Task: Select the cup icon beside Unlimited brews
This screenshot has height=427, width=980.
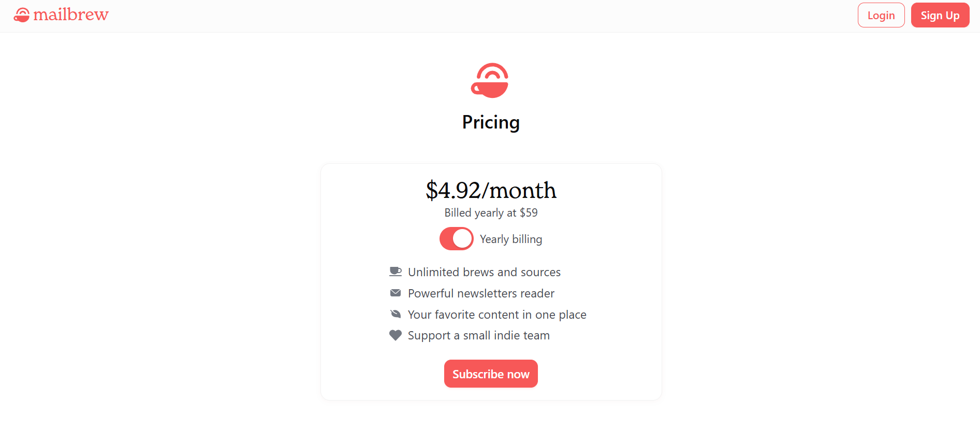Action: pos(396,271)
